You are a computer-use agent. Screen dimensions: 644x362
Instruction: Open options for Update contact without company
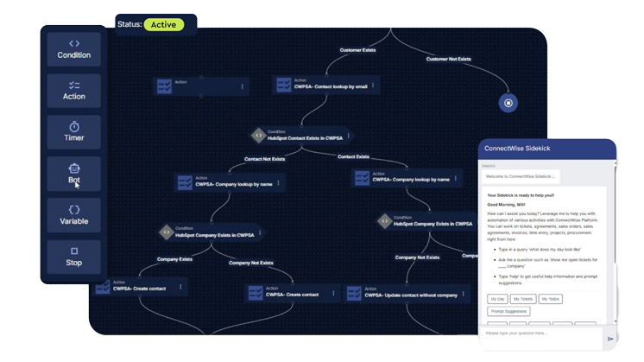click(464, 294)
